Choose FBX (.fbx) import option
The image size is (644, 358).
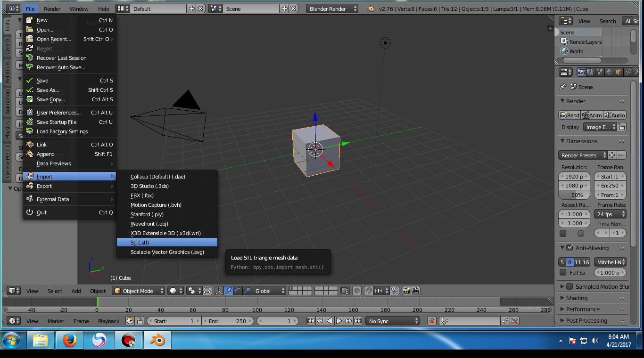tap(167, 195)
